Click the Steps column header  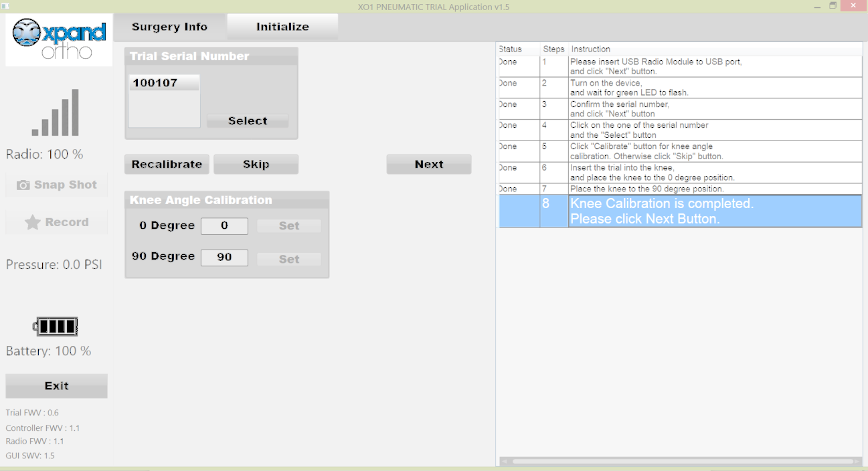[554, 49]
